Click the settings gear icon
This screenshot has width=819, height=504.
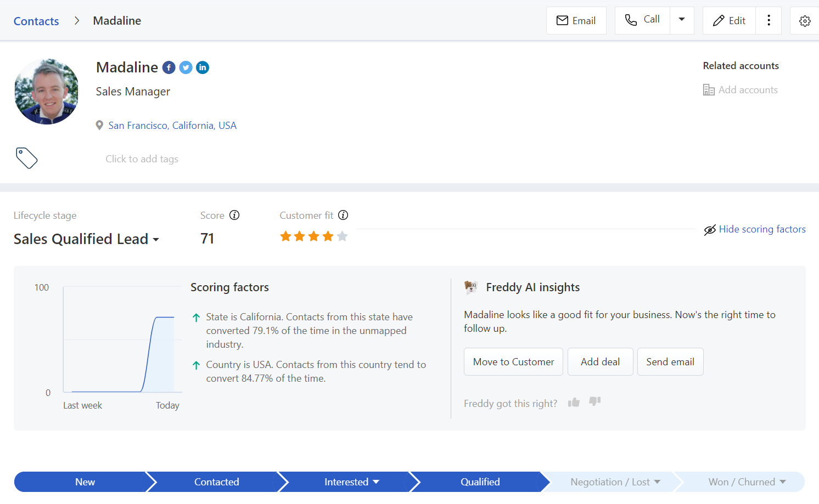coord(804,21)
